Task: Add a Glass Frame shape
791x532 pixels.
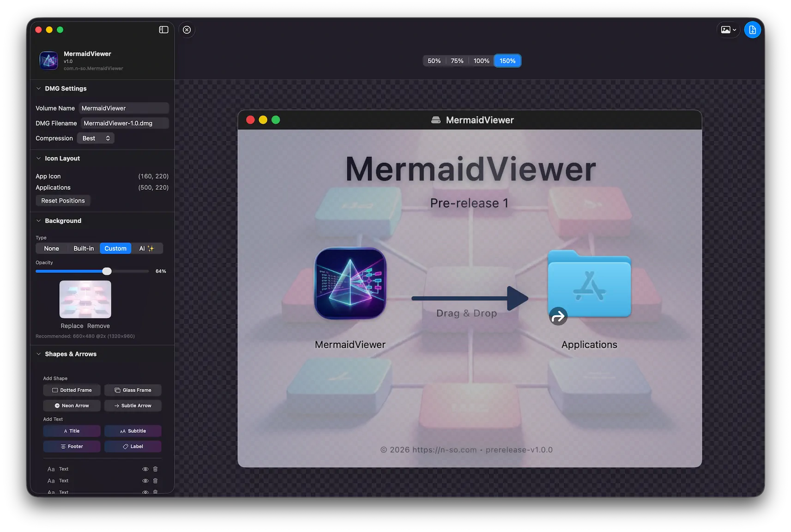Action: (133, 390)
